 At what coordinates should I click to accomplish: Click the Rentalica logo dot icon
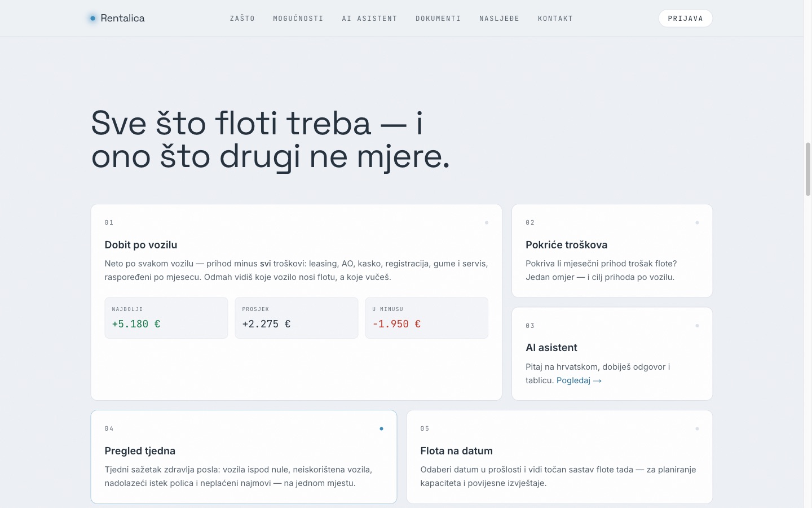pyautogui.click(x=92, y=18)
